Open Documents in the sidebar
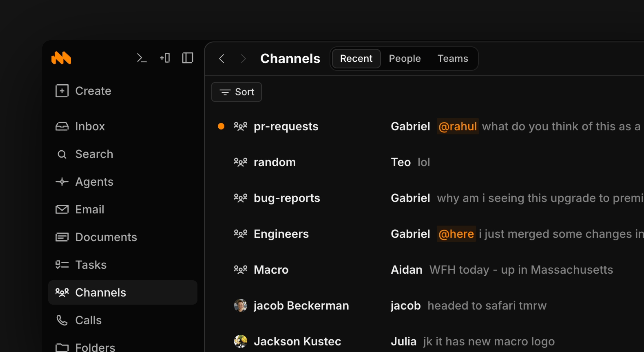The image size is (644, 352). pos(123,237)
